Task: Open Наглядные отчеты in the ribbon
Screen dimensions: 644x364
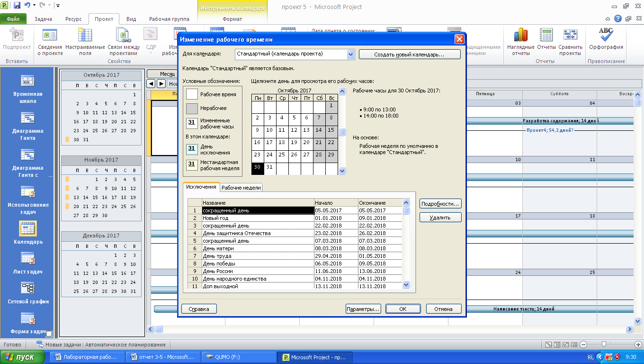Action: coord(520,43)
